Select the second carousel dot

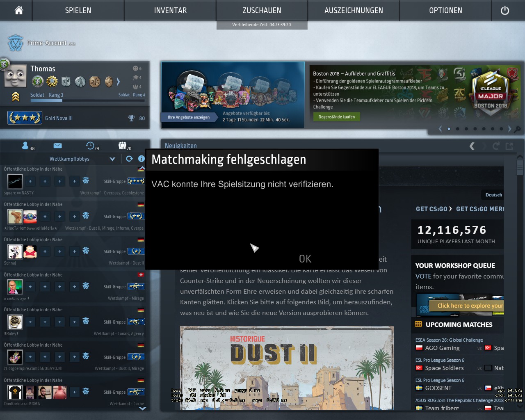pyautogui.click(x=457, y=129)
